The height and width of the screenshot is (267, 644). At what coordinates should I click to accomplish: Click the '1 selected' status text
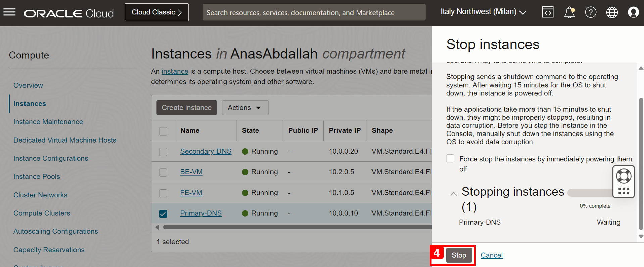[x=173, y=242]
